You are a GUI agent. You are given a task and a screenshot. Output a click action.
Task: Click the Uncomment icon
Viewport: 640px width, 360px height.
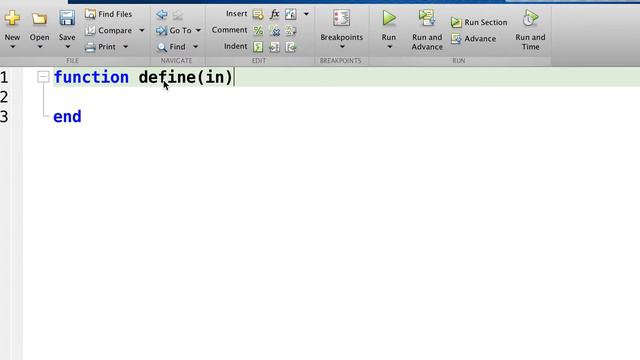click(275, 31)
